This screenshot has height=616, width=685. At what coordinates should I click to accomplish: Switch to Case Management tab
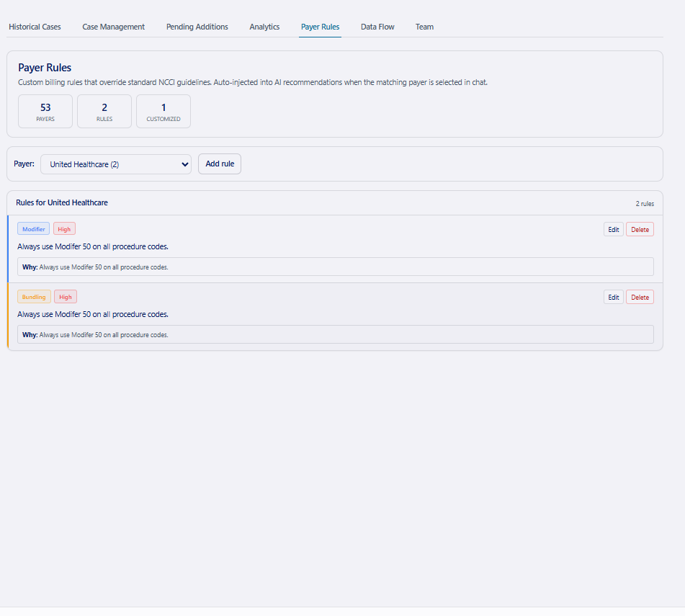point(113,27)
